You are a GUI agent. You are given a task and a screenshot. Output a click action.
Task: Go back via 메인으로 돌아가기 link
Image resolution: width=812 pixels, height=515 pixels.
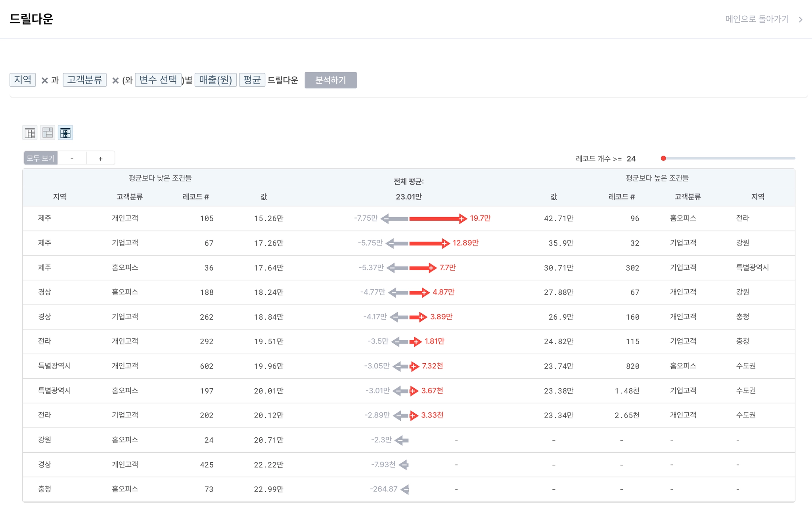(756, 19)
